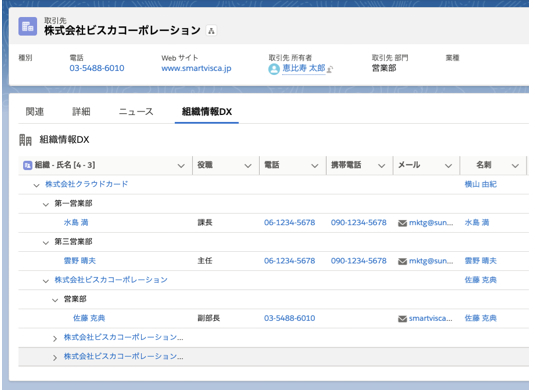Open contact link 雲野 晴夫 in name column

pos(80,261)
